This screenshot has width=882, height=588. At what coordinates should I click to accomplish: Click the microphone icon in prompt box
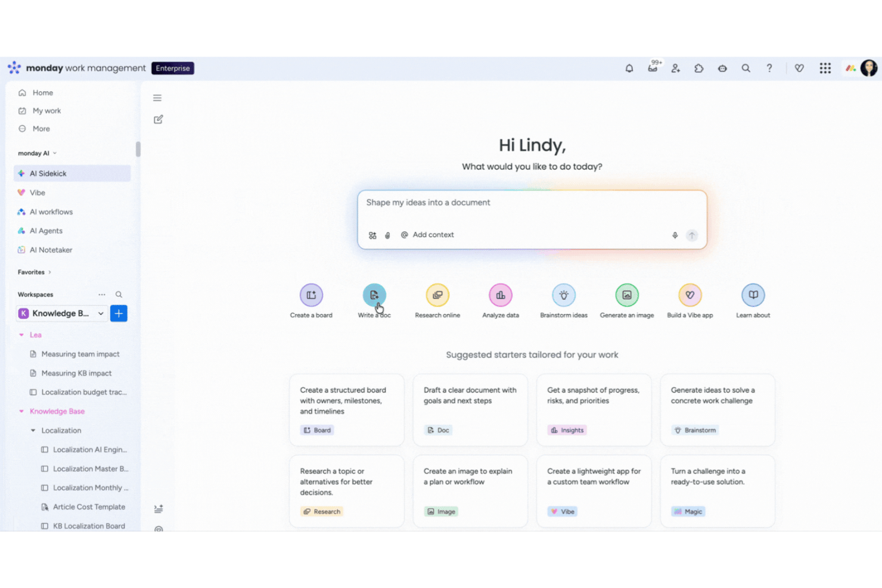[675, 235]
